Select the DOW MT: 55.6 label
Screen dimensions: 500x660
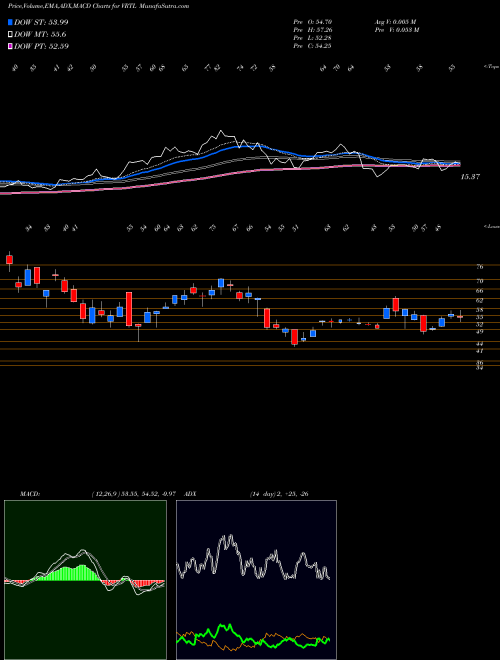40,35
